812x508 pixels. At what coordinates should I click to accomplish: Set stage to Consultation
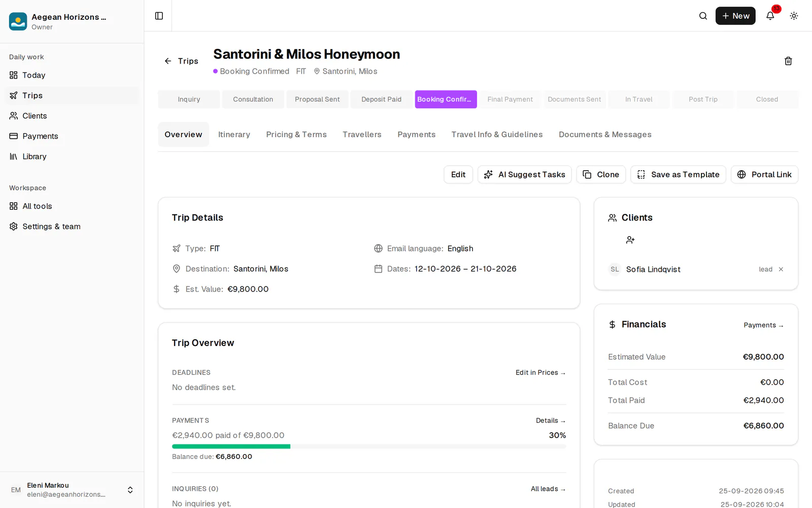coord(253,99)
